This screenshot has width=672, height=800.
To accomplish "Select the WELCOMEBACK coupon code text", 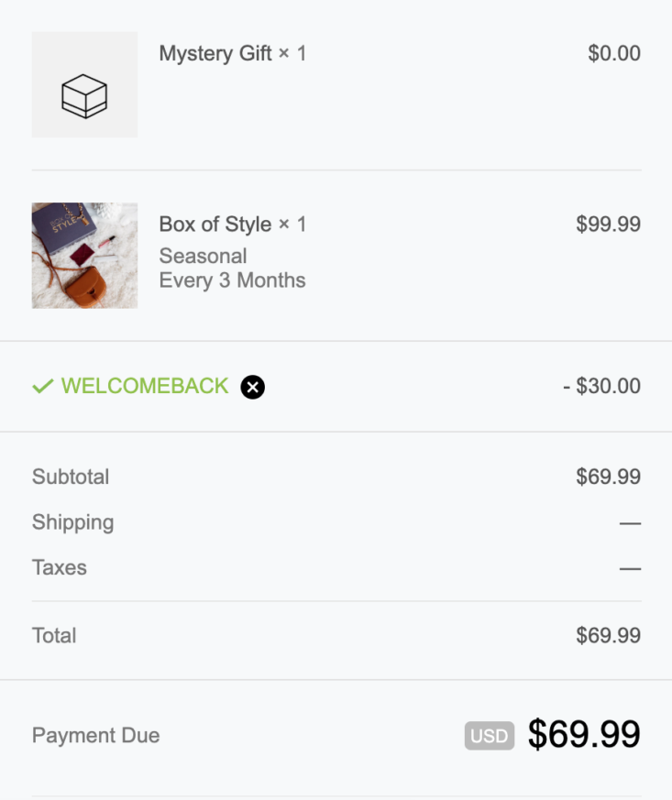I will coord(145,386).
